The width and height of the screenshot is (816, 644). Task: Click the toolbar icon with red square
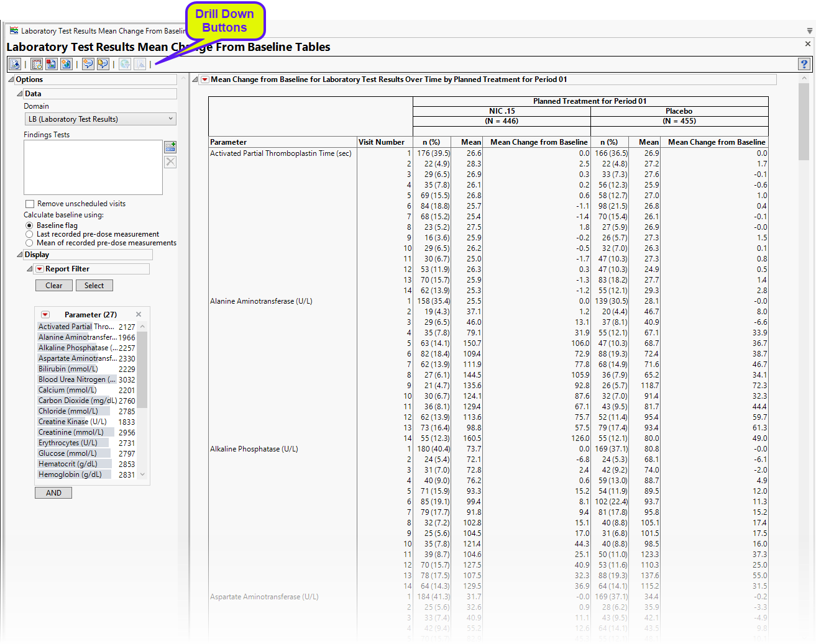pos(51,64)
